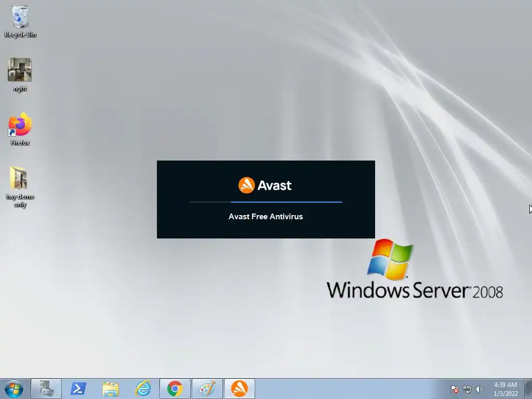Open Windows Explorer from the taskbar
The image size is (532, 399).
click(111, 389)
